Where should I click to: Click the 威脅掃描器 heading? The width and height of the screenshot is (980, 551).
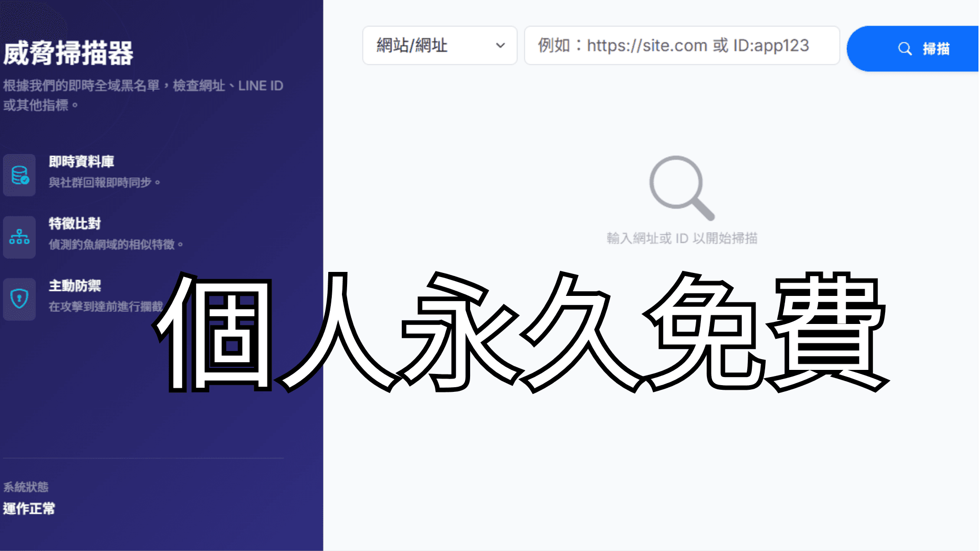click(x=68, y=53)
